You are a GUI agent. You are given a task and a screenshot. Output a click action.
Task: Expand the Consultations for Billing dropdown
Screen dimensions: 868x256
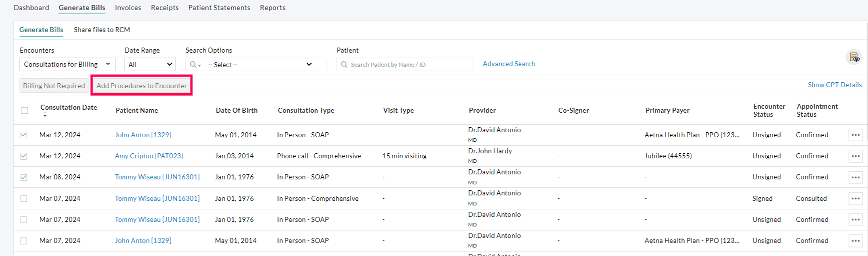67,65
